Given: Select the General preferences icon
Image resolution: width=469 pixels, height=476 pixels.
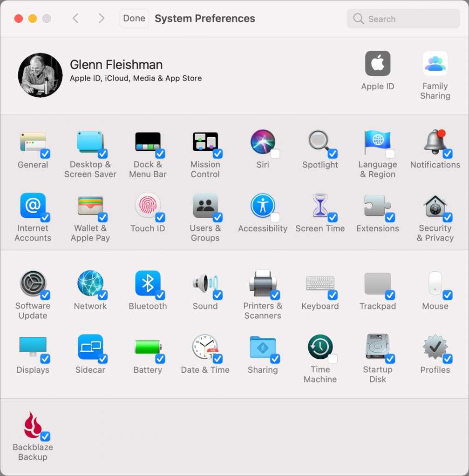Looking at the screenshot, I should 33,142.
